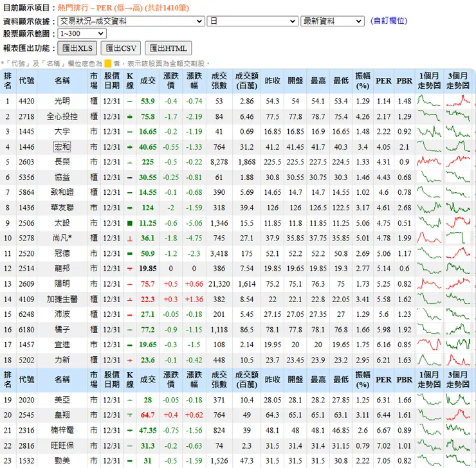Open stock name 長榮
The width and height of the screenshot is (476, 468).
point(62,162)
